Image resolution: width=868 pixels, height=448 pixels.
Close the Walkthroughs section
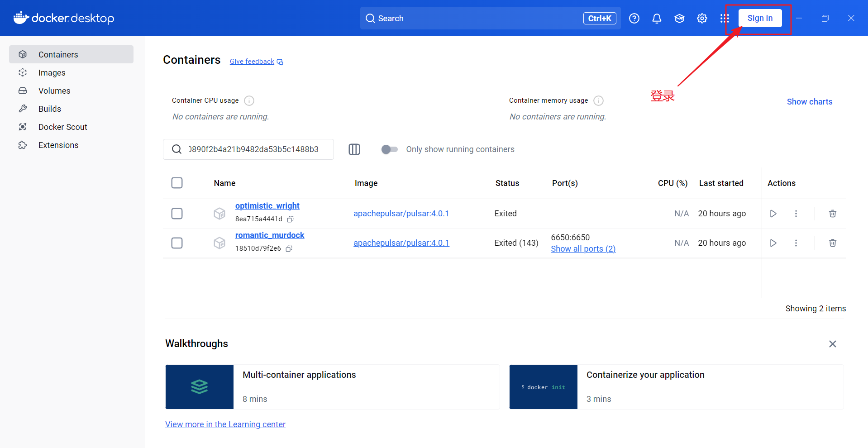tap(832, 344)
